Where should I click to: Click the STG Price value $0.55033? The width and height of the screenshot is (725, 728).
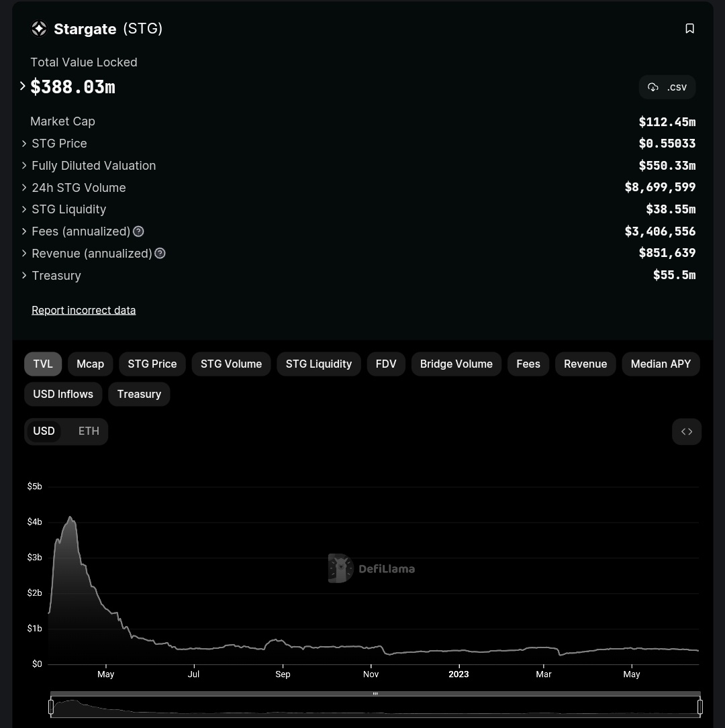(667, 144)
